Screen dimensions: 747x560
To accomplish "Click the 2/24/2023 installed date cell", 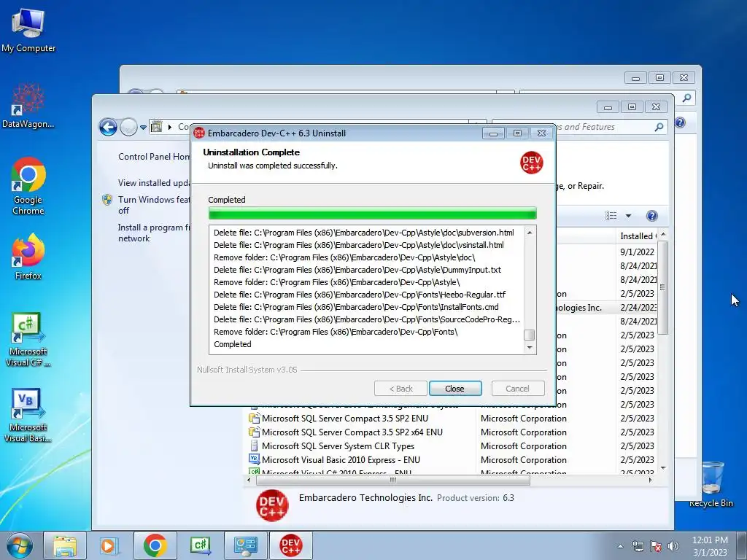I will (638, 308).
